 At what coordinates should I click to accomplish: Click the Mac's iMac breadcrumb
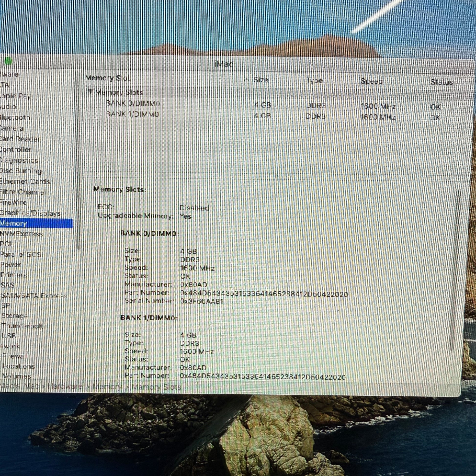click(x=20, y=385)
